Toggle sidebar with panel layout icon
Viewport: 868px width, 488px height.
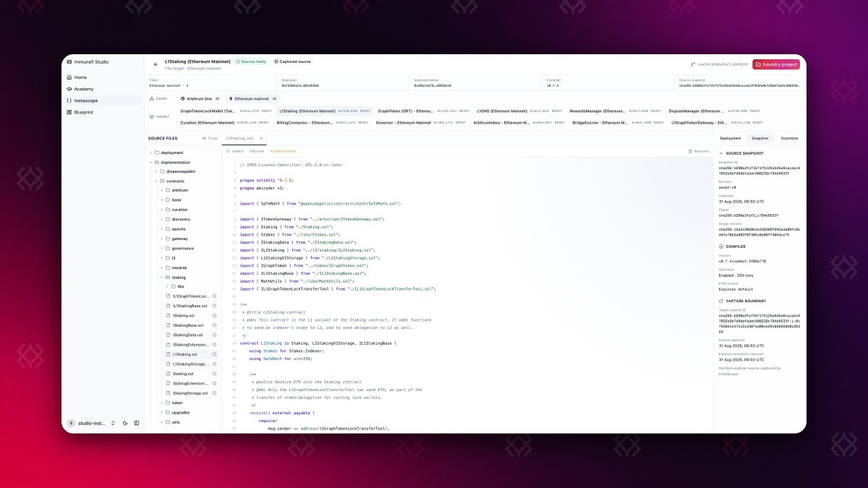point(137,423)
